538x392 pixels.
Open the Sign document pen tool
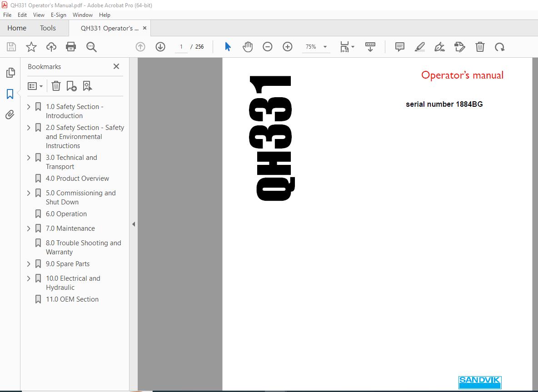[x=439, y=47]
